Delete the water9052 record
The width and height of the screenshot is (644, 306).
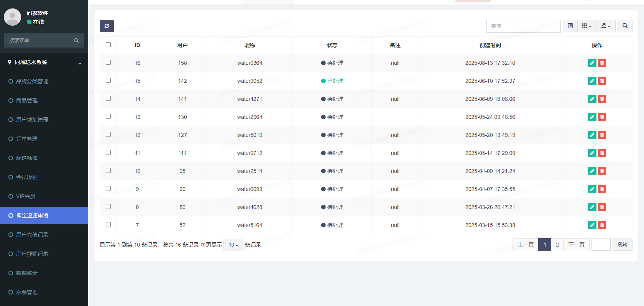[x=602, y=81]
